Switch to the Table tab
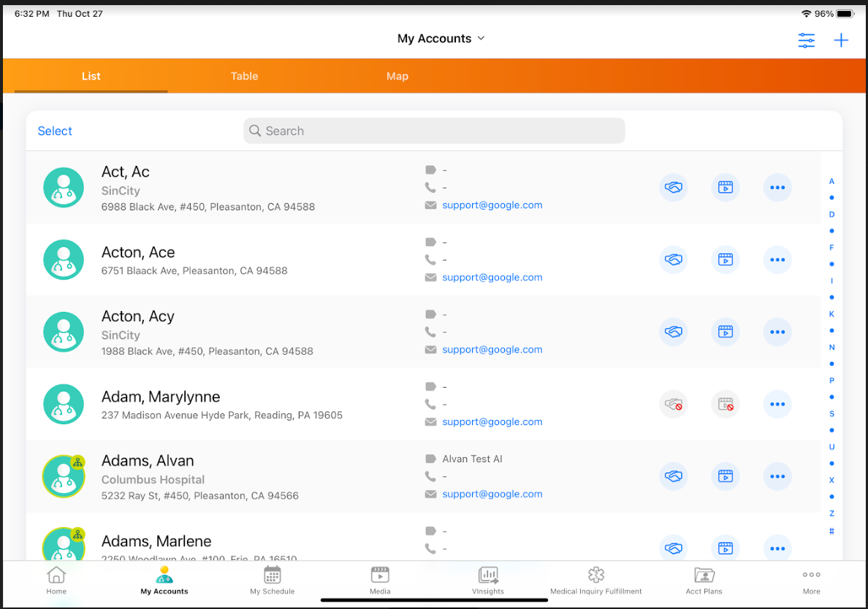 (x=244, y=76)
